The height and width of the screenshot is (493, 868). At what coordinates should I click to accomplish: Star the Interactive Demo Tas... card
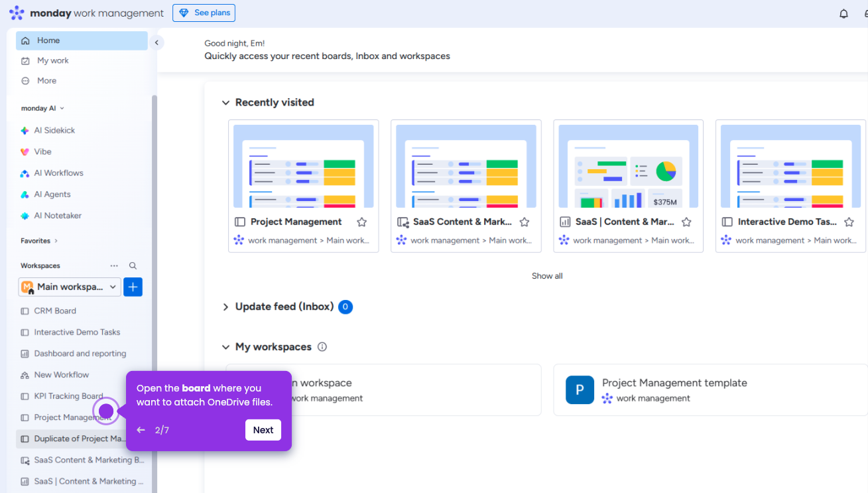[849, 222]
